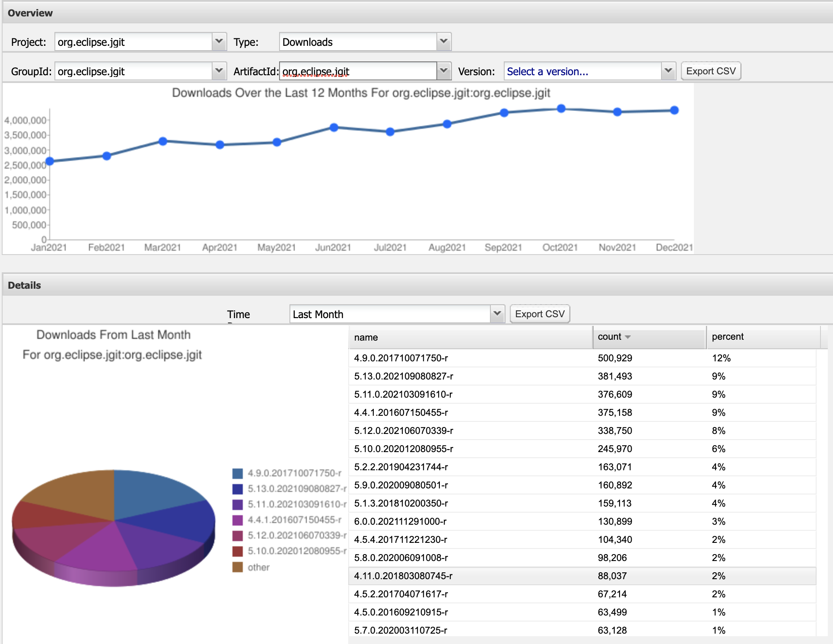
Task: Click Export CSV button in Details
Action: point(539,314)
